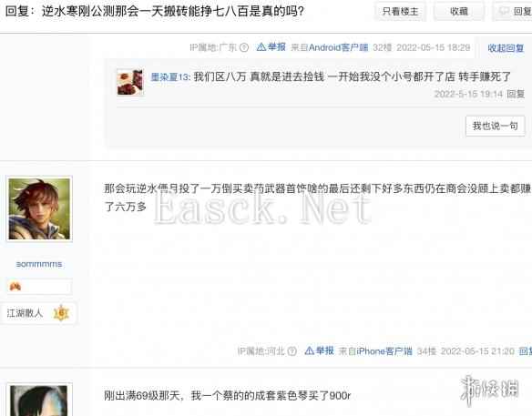This screenshot has width=532, height=416.
Task: Click the question mark icon beside IP属地:广东
Action: [x=244, y=47]
